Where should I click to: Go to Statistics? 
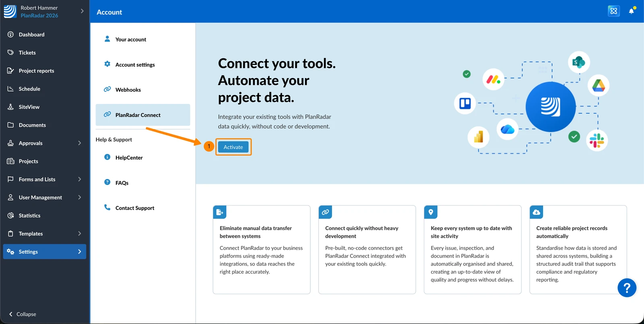[x=29, y=216]
